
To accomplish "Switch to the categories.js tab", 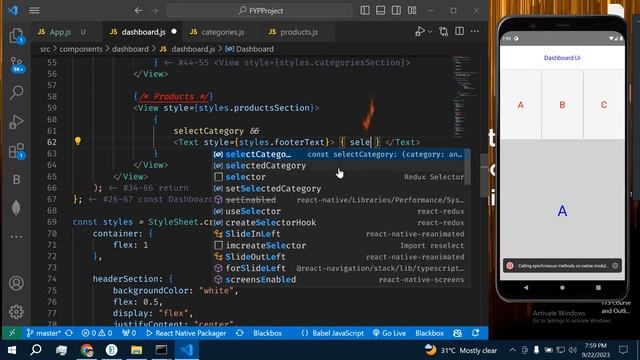I will pyautogui.click(x=222, y=32).
